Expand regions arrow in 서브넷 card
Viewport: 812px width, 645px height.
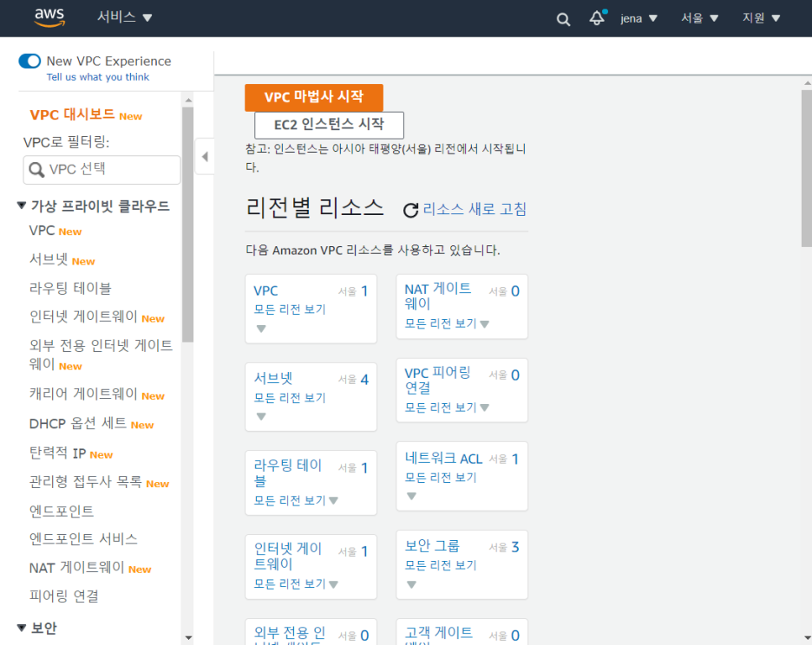pyautogui.click(x=261, y=417)
